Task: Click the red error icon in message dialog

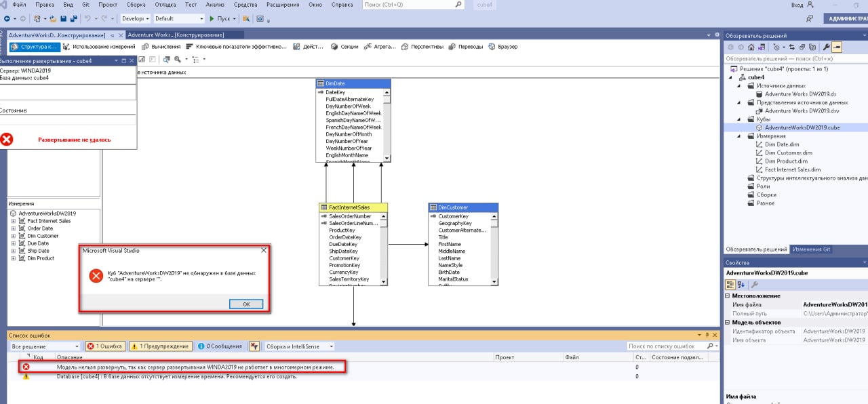Action: tap(96, 275)
